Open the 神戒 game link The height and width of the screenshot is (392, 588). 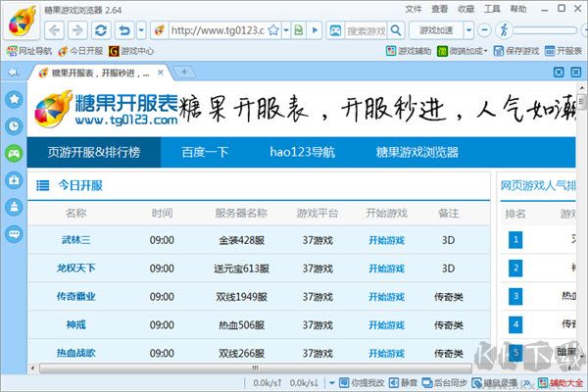pos(76,324)
